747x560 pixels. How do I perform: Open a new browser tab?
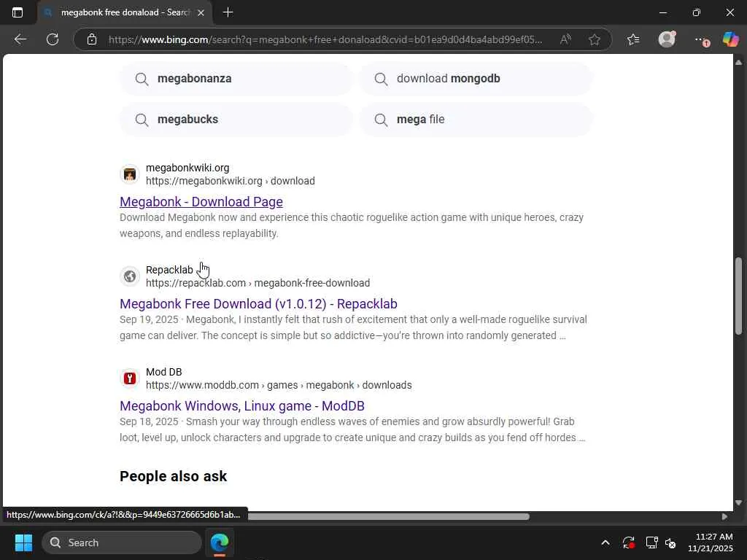[x=228, y=12]
